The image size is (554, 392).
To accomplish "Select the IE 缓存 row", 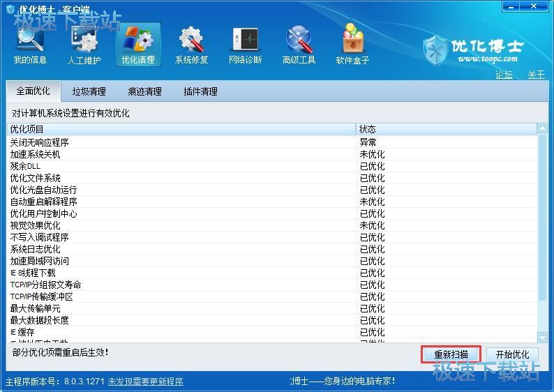I will pyautogui.click(x=271, y=332).
